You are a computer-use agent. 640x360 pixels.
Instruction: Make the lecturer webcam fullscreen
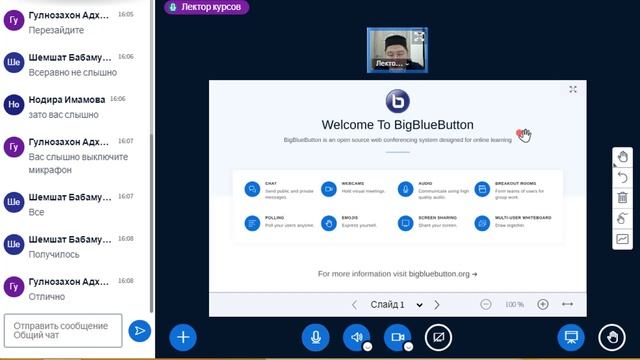(419, 37)
